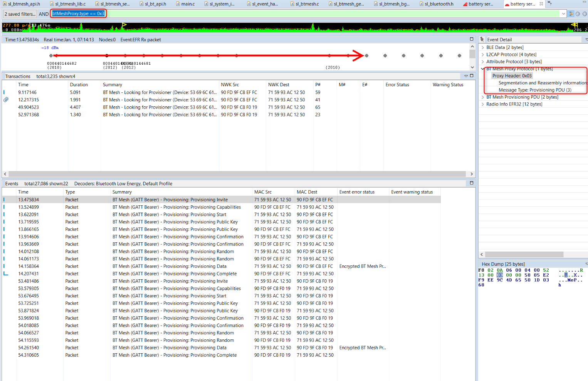The width and height of the screenshot is (588, 381).
Task: Click the tab overflow chevron in the editor bar
Action: point(549,2)
